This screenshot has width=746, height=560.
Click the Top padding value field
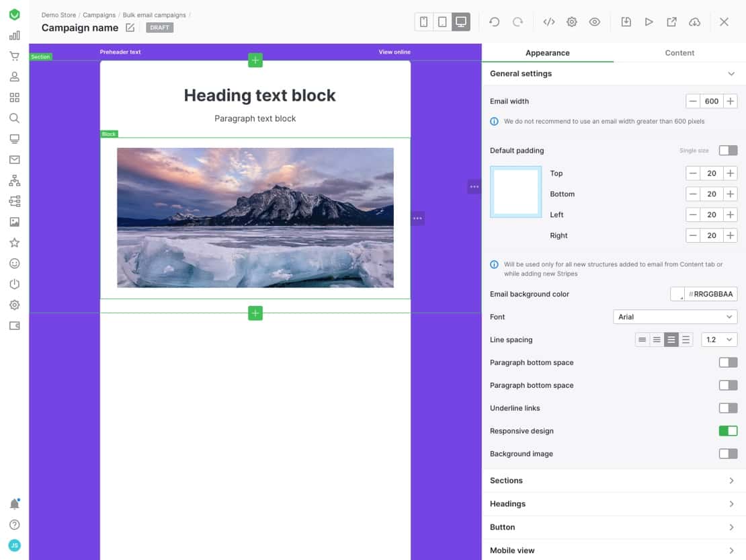pyautogui.click(x=711, y=173)
